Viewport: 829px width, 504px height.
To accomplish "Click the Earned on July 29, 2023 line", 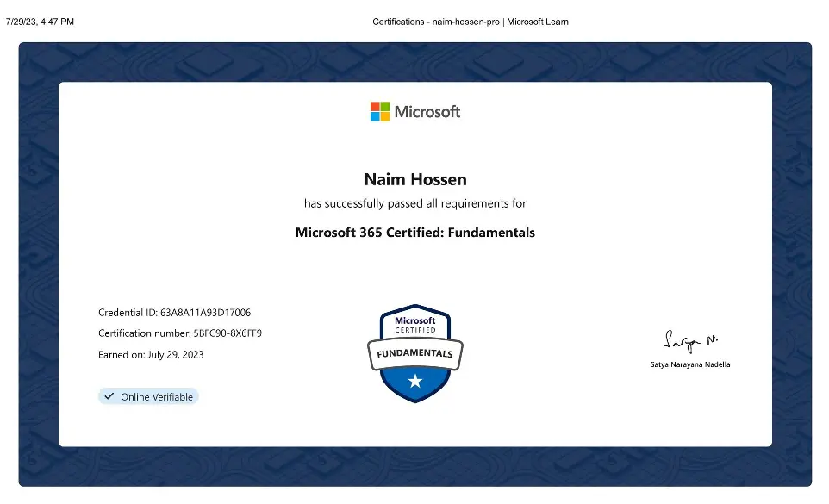I will (x=151, y=354).
